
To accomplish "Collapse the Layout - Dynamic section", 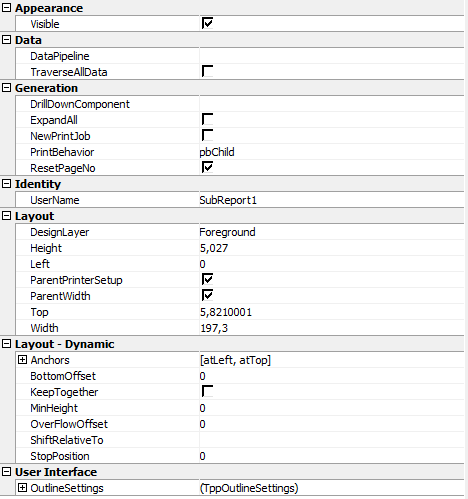I will pos(6,344).
